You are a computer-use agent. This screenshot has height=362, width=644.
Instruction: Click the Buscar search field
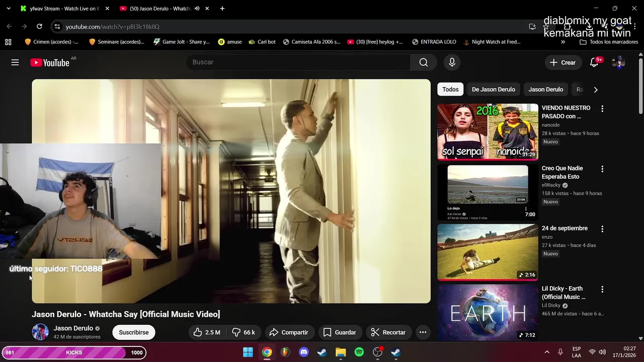click(298, 62)
